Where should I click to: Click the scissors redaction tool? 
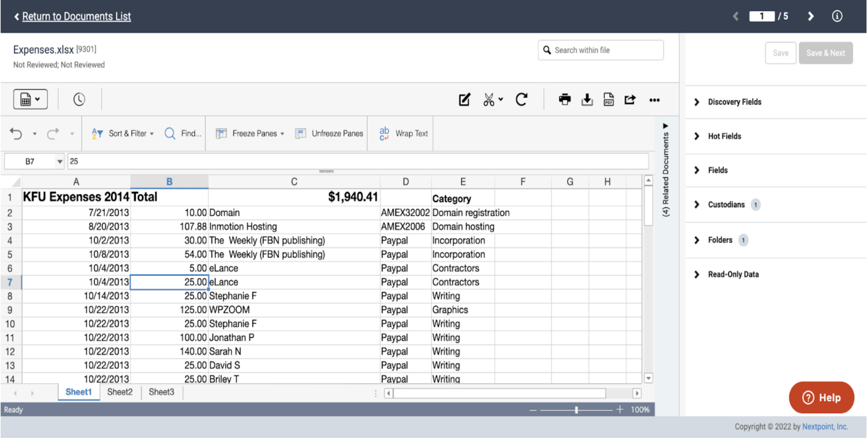tap(489, 99)
